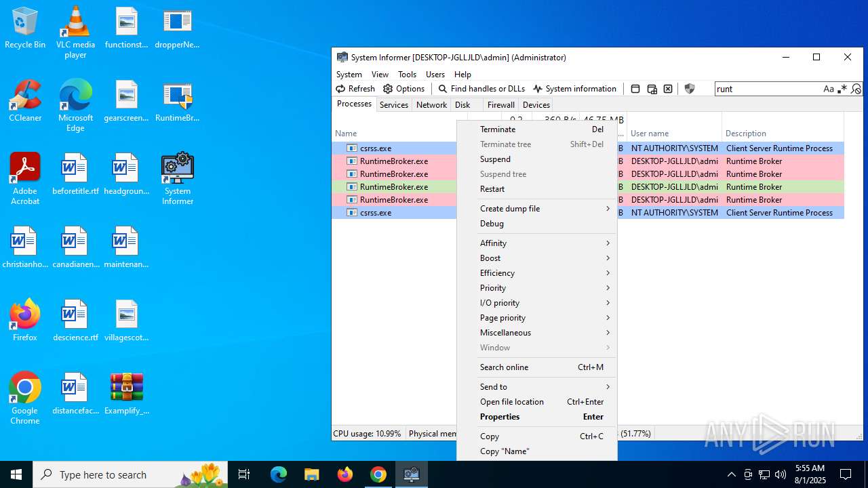This screenshot has width=868, height=488.
Task: Open Properties from context menu
Action: coord(537,417)
